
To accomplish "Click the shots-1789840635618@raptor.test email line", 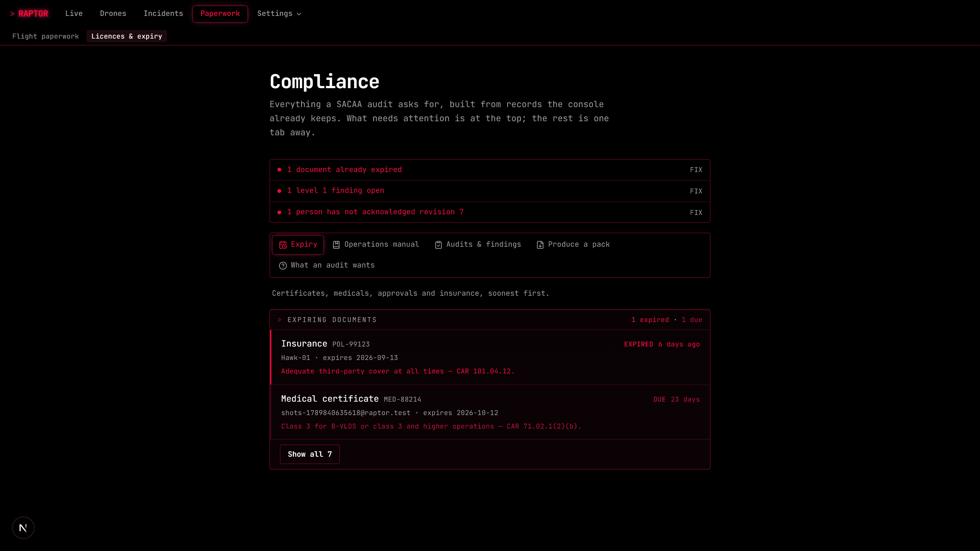I will click(390, 413).
